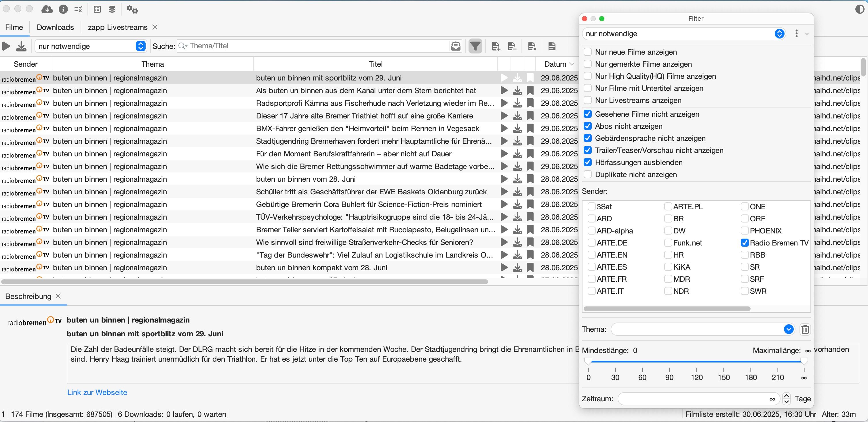Click the search field mode magnifier
The image size is (868, 422).
183,46
